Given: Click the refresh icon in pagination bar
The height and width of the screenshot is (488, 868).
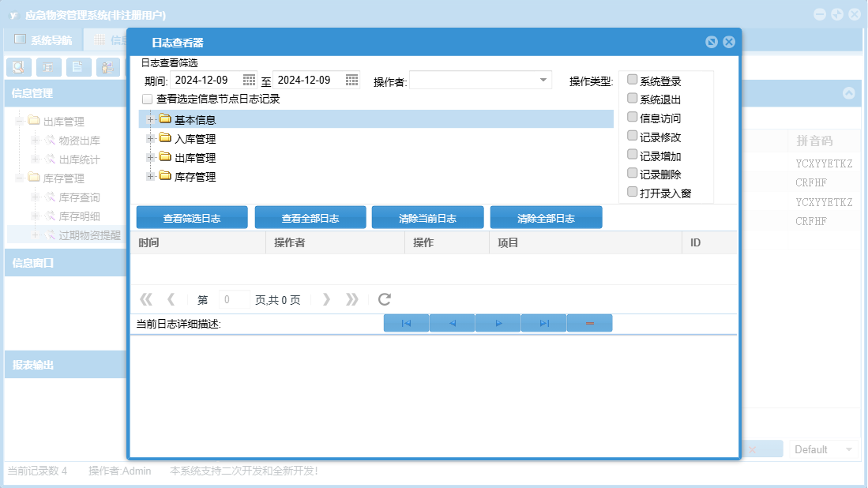Looking at the screenshot, I should 385,299.
